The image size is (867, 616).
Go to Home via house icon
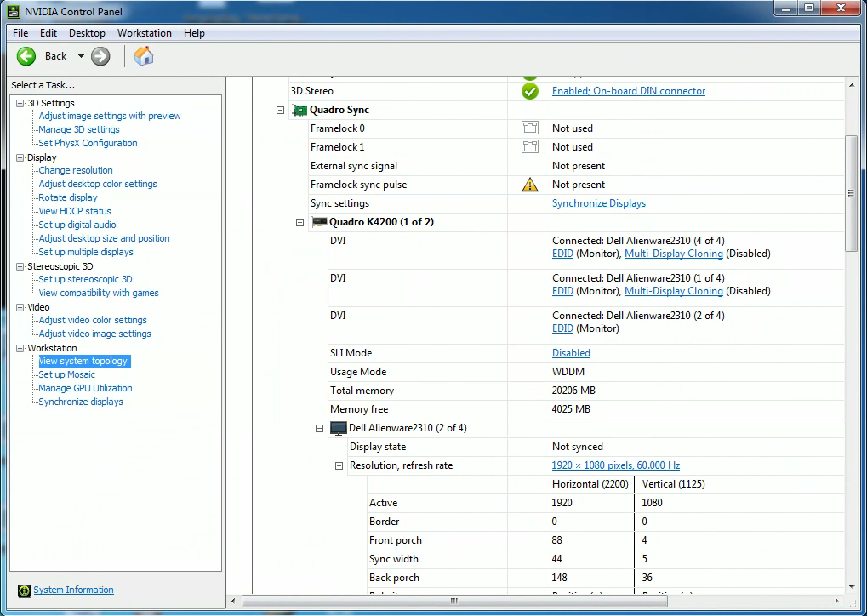pos(144,56)
